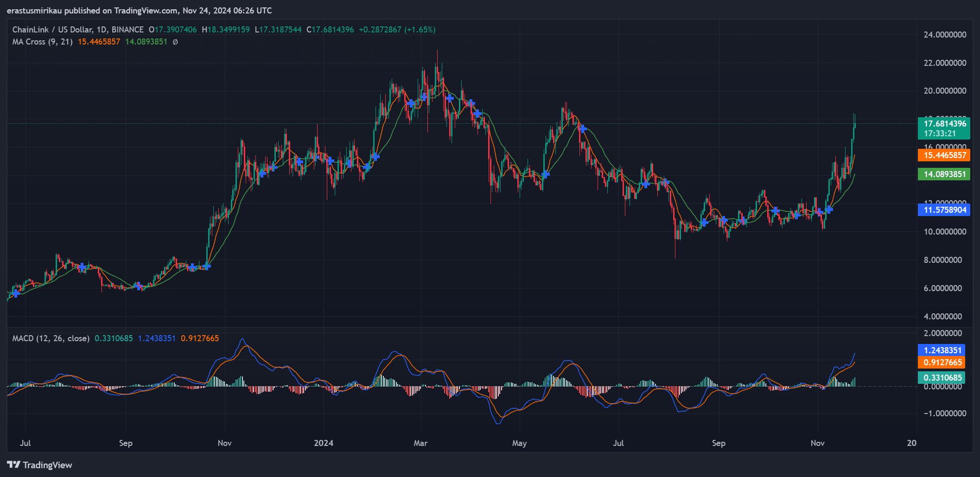The width and height of the screenshot is (980, 477).
Task: Click the open price value 17.3907406
Action: 175,30
